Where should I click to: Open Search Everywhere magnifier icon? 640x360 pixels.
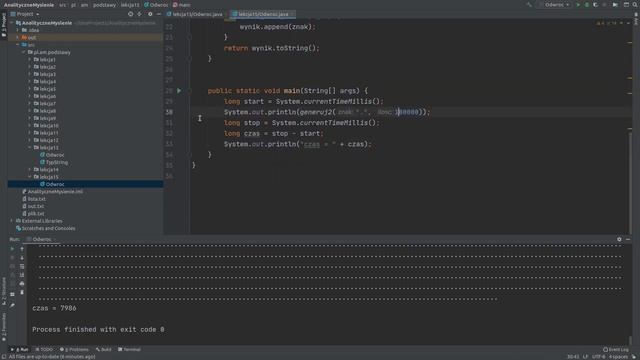[636, 5]
